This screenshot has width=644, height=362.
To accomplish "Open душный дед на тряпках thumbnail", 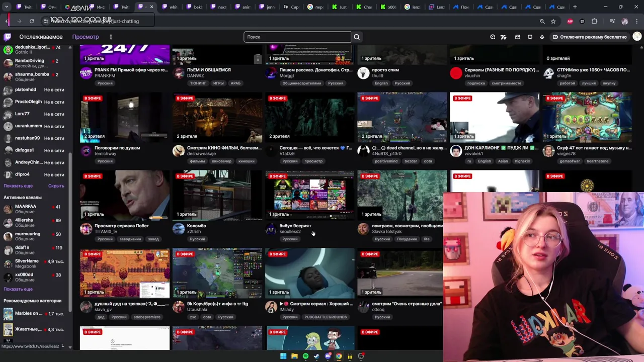I will pyautogui.click(x=125, y=273).
